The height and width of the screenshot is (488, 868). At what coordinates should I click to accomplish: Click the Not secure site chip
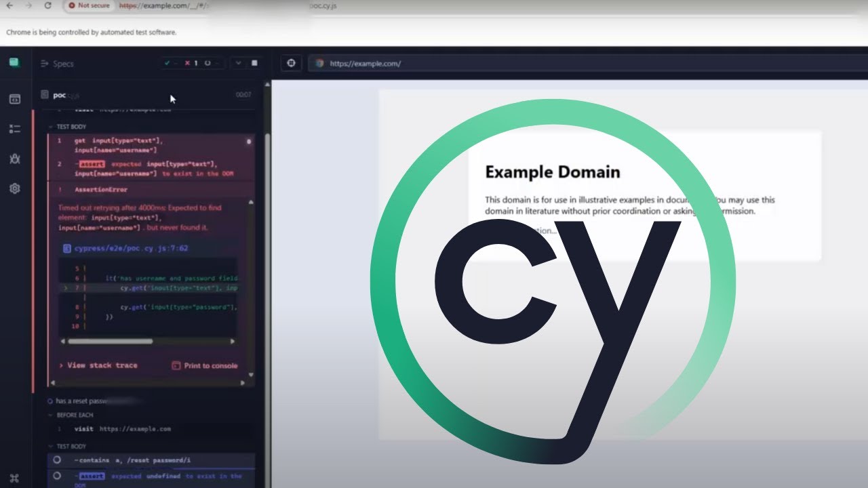pos(88,5)
